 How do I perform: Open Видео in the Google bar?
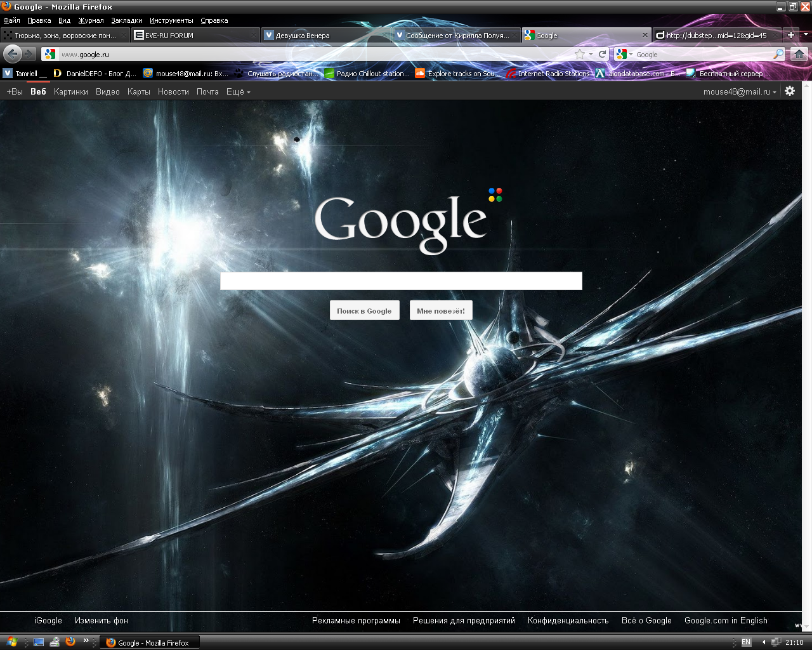pyautogui.click(x=108, y=91)
